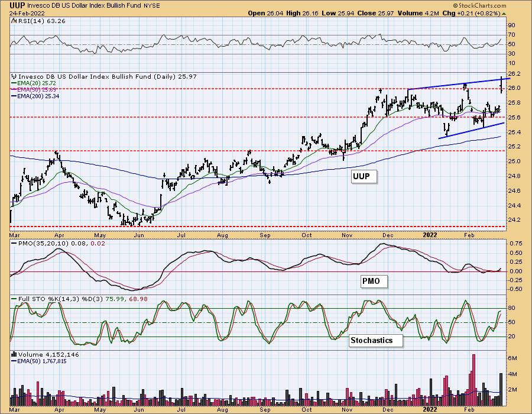Screen dimensions: 532x414
Task: Click the 'EMA(200) 25.34' legend entry
Action: coord(38,96)
